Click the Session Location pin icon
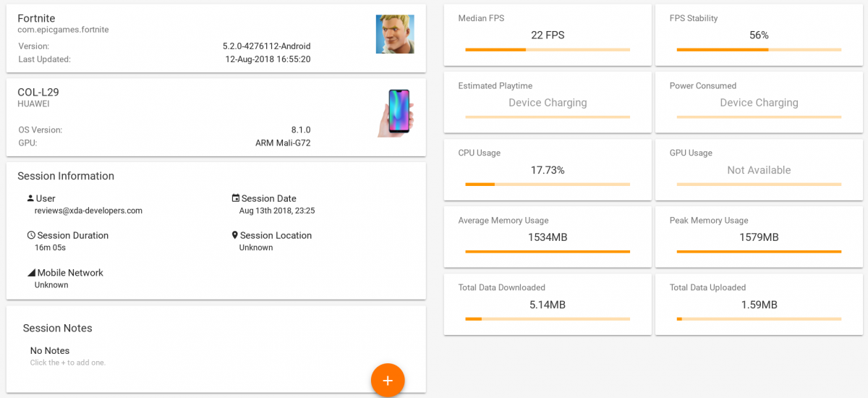This screenshot has width=868, height=398. click(x=235, y=235)
